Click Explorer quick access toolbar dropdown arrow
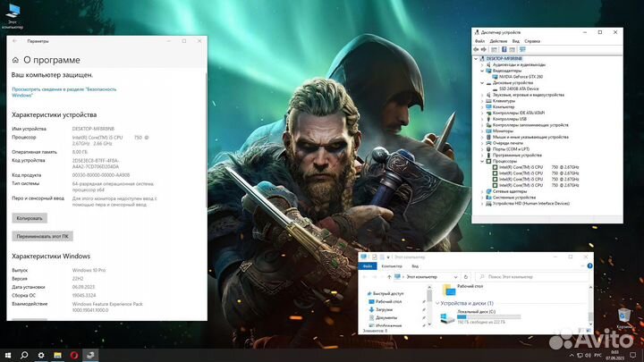 (388, 257)
